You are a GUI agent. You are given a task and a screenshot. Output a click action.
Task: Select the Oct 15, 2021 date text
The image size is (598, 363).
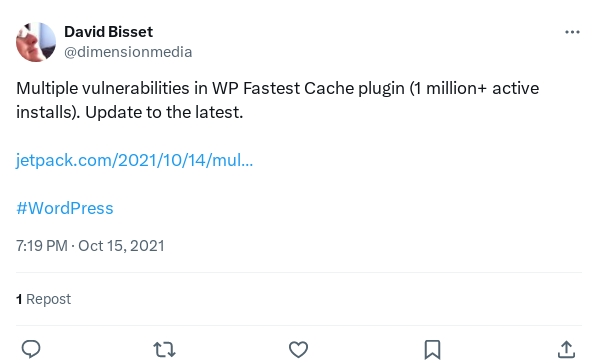121,246
